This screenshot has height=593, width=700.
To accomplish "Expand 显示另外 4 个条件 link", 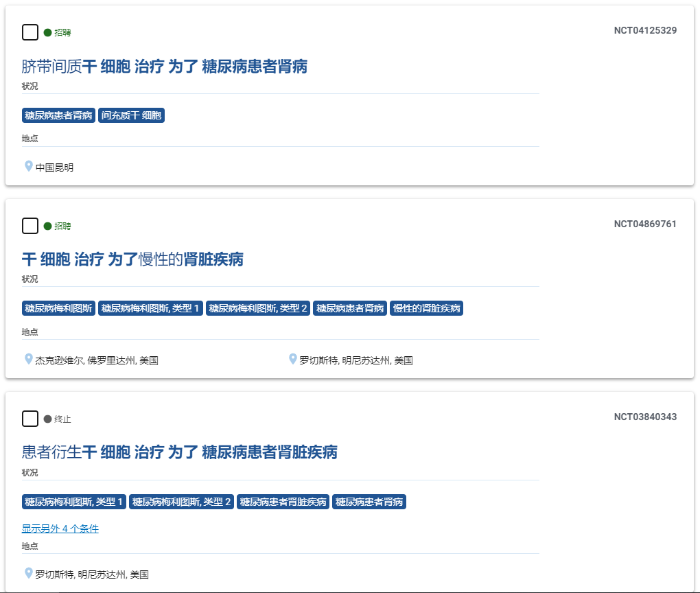I will tap(60, 528).
